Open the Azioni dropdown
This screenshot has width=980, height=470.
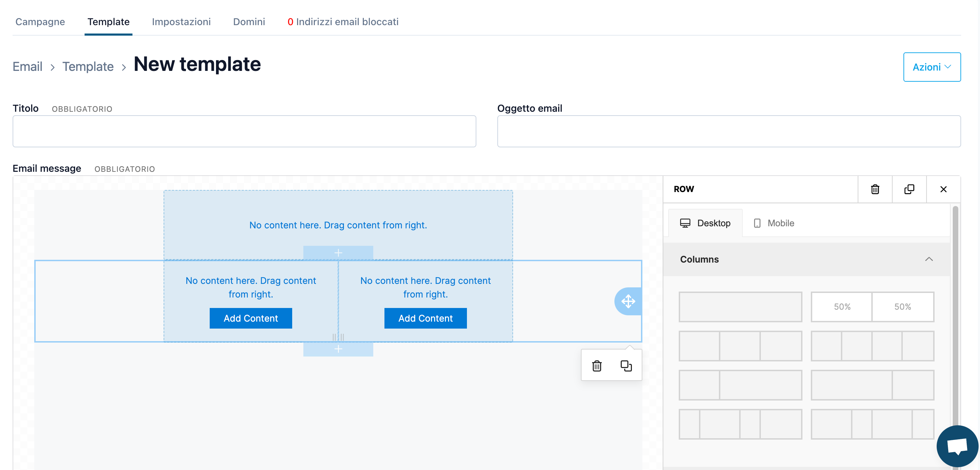coord(932,67)
